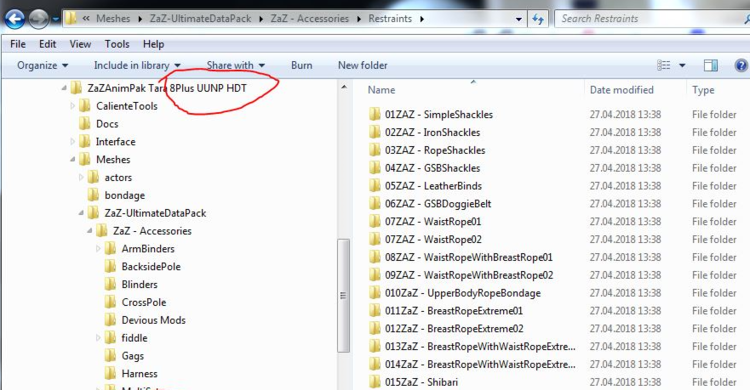
Task: Click the Interface folder icon in tree
Action: [85, 141]
